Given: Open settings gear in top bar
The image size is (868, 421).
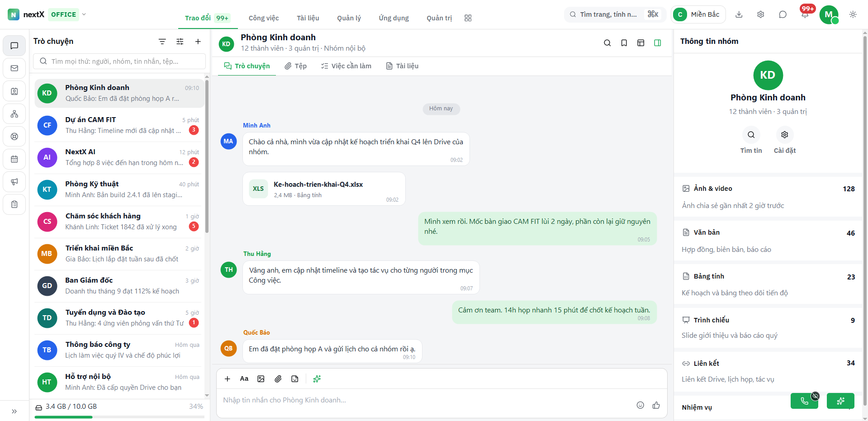Looking at the screenshot, I should [x=761, y=14].
